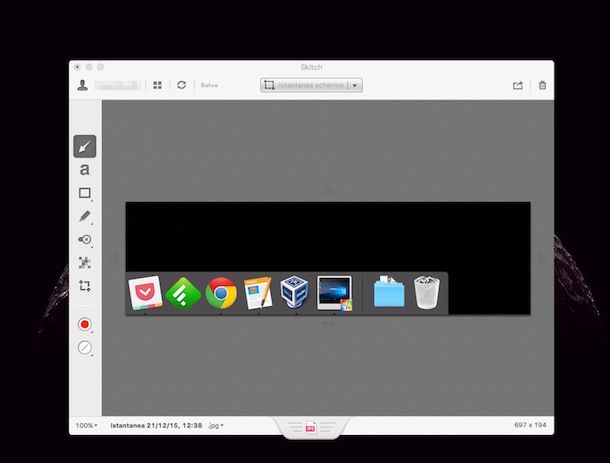The width and height of the screenshot is (610, 463).
Task: Open the red color picker
Action: (x=85, y=324)
